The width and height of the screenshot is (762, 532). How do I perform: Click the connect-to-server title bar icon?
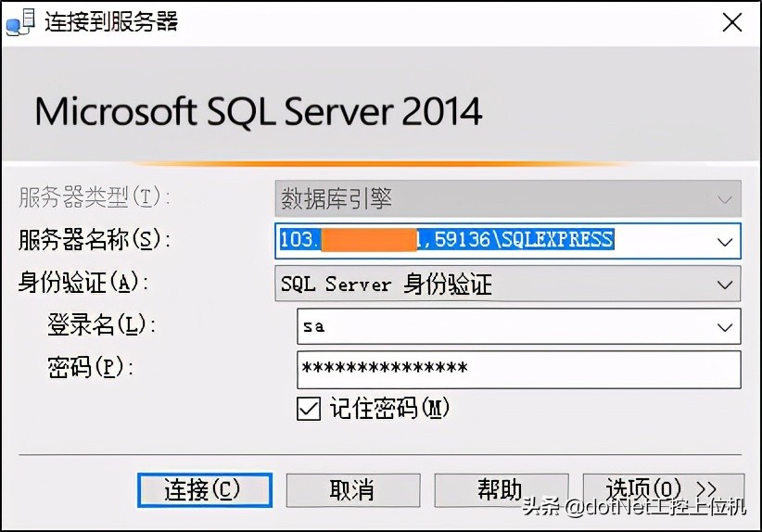tap(19, 22)
